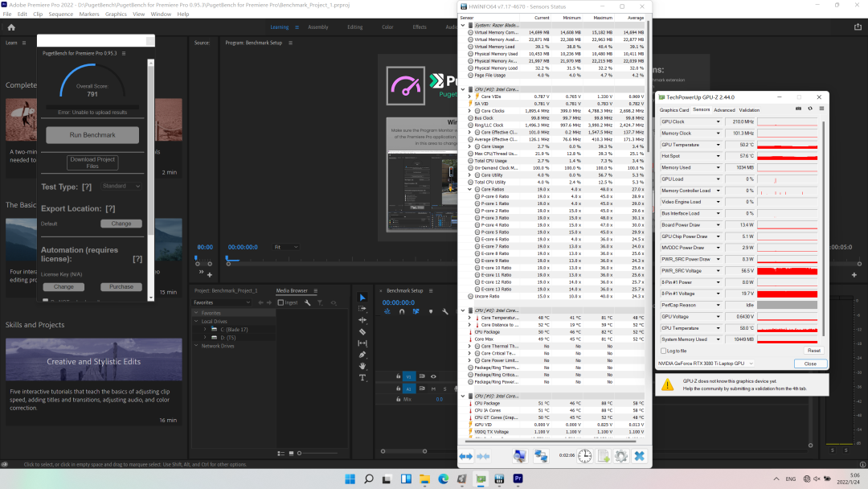Open the Test Type Standard dropdown
868x489 pixels.
(x=121, y=186)
